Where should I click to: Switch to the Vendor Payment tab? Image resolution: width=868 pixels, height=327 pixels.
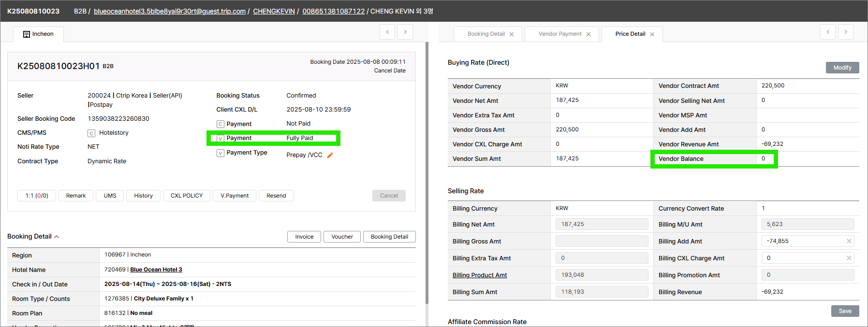coord(560,34)
